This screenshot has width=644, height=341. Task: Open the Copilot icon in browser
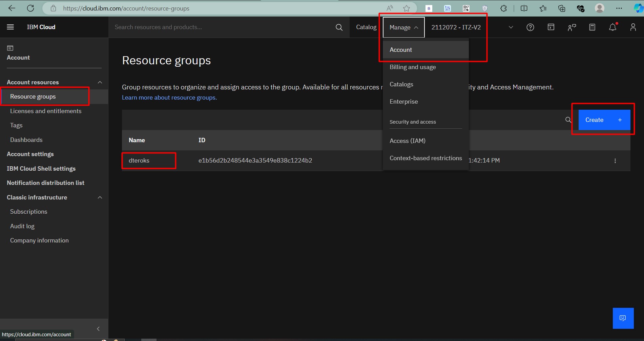[x=638, y=8]
